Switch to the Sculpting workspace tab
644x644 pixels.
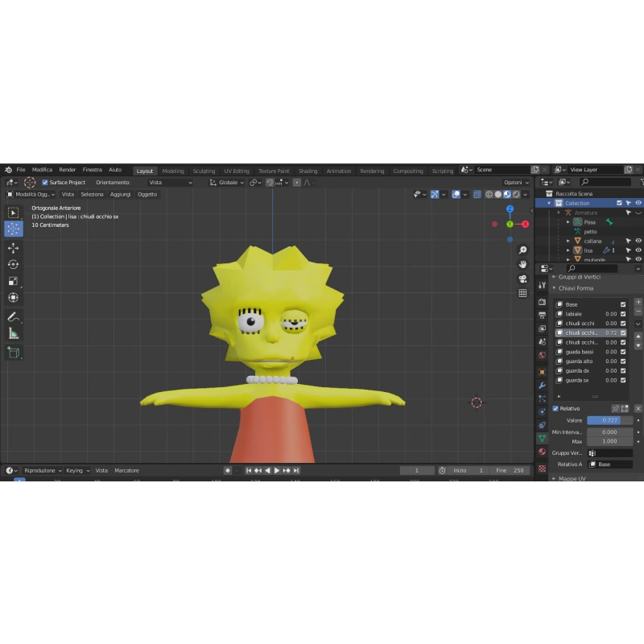pos(204,171)
